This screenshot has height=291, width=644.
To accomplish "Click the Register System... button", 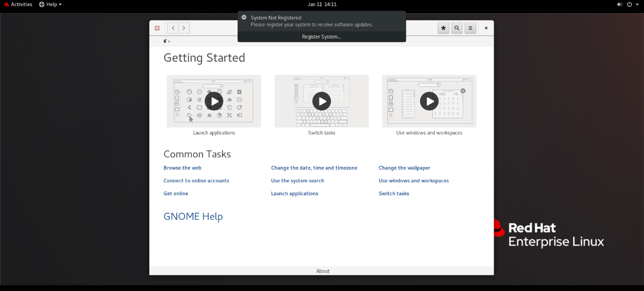I will (322, 37).
